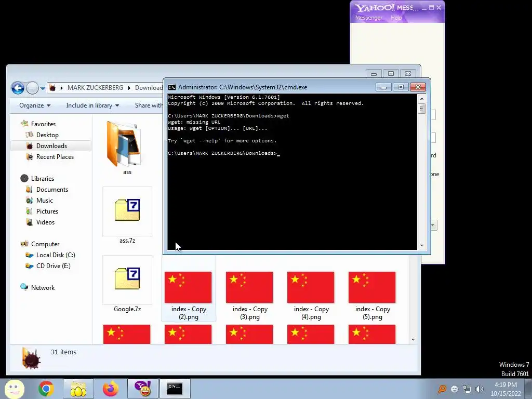
Task: Open the Videos library
Action: (x=45, y=222)
